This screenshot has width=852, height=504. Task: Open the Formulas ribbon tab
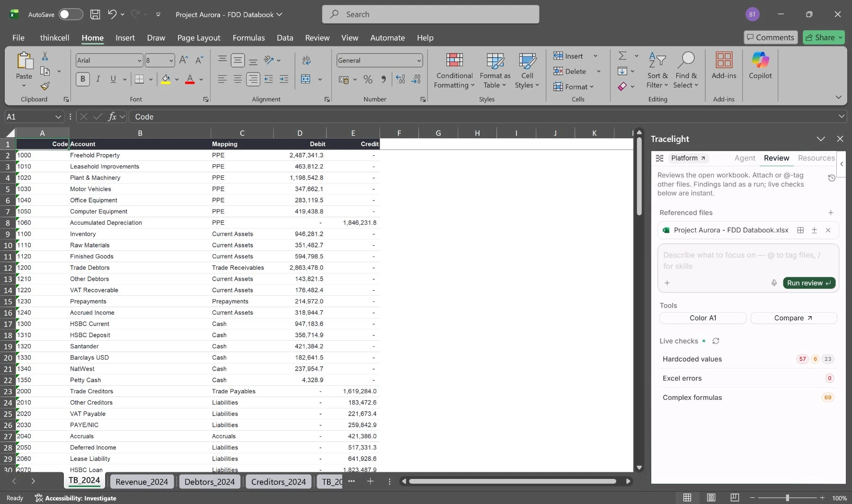pyautogui.click(x=248, y=38)
